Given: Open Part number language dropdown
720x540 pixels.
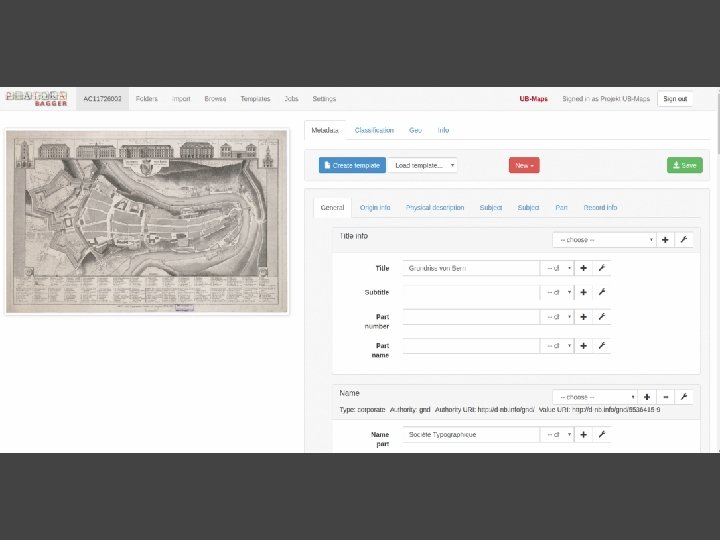Looking at the screenshot, I should pos(557,317).
